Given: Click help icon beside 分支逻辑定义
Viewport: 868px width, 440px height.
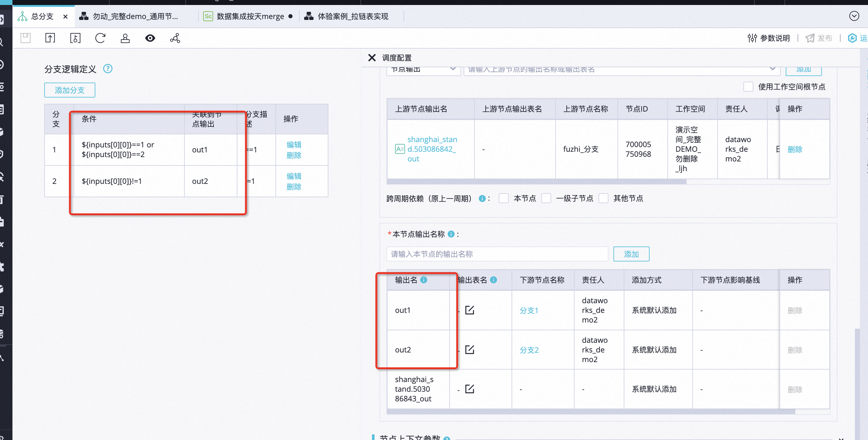Looking at the screenshot, I should [x=107, y=69].
